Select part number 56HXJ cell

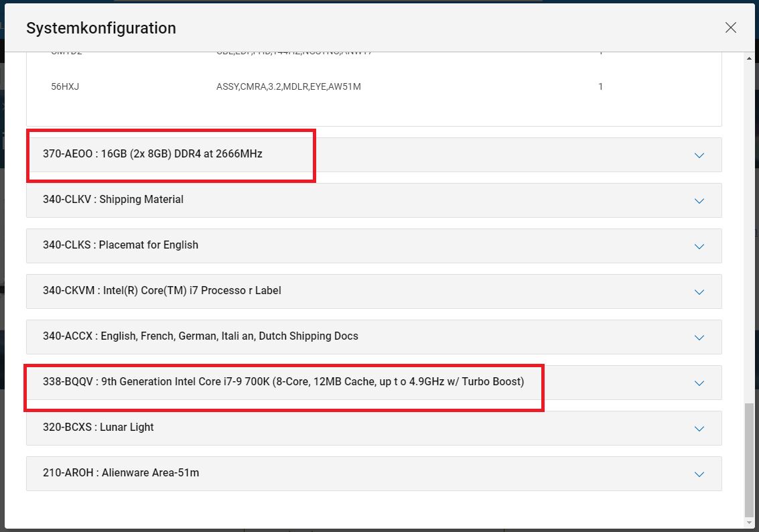coord(65,86)
